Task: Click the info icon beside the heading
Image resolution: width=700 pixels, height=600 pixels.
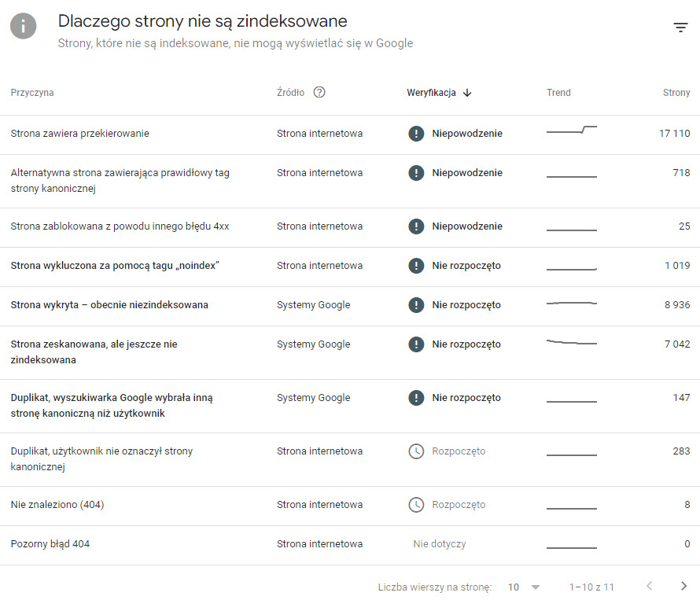Action: click(x=24, y=26)
